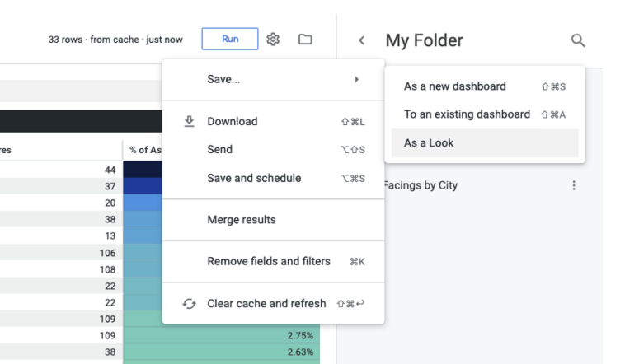
Task: Click the folder icon beside the gear
Action: pyautogui.click(x=305, y=39)
